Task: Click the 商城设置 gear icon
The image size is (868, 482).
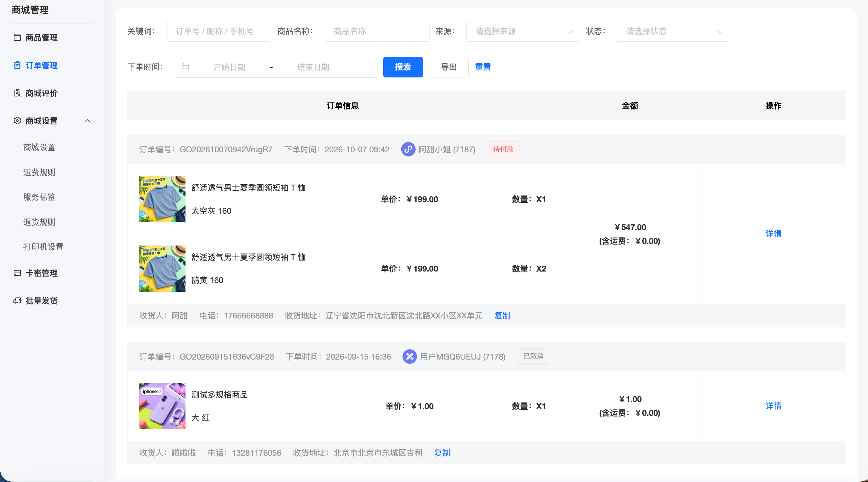Action: (17, 121)
